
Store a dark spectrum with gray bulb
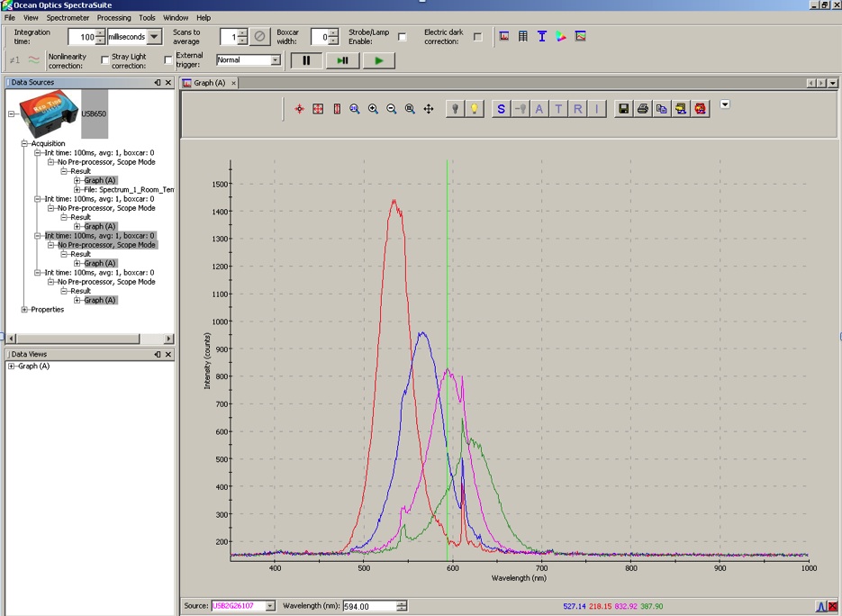point(456,109)
